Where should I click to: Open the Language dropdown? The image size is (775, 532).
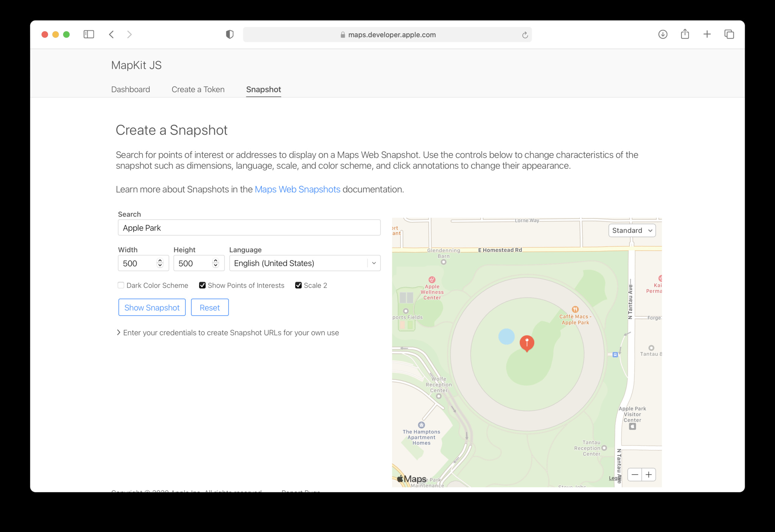tap(305, 263)
